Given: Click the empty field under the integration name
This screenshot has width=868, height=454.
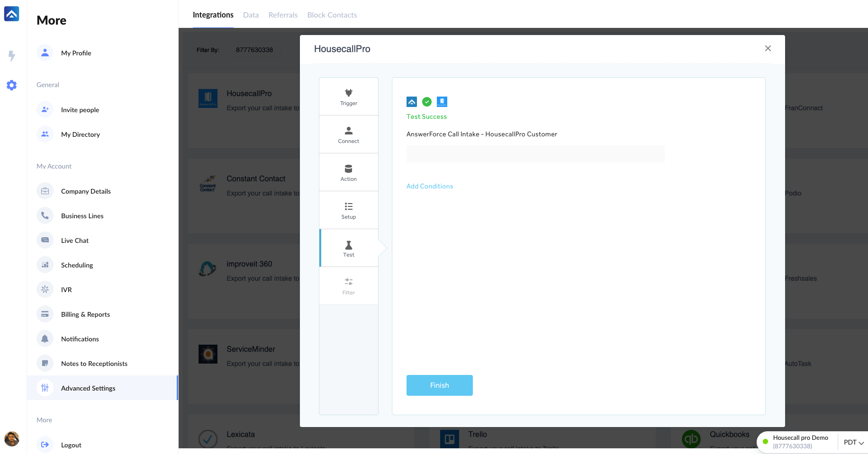Looking at the screenshot, I should [535, 154].
